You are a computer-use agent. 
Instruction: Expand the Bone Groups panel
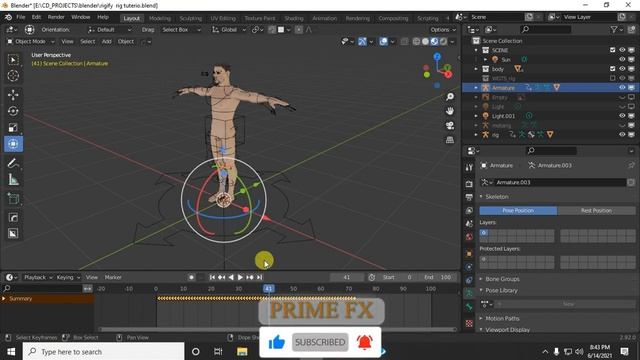[502, 279]
